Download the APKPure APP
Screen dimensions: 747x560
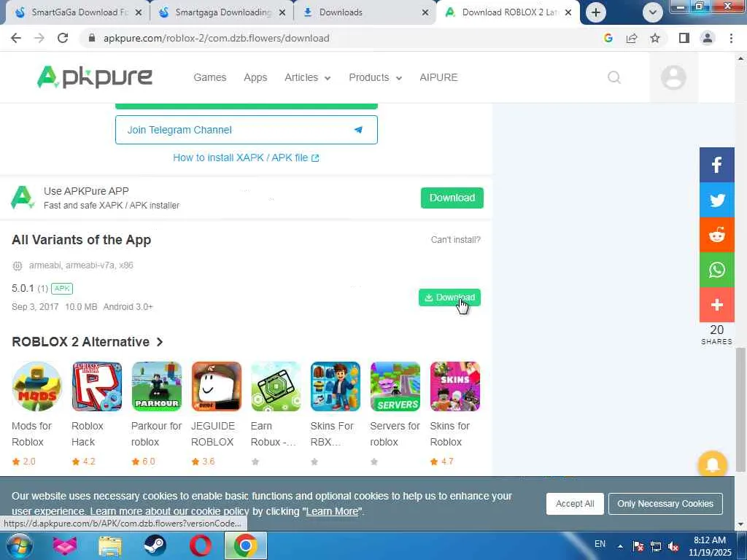452,198
